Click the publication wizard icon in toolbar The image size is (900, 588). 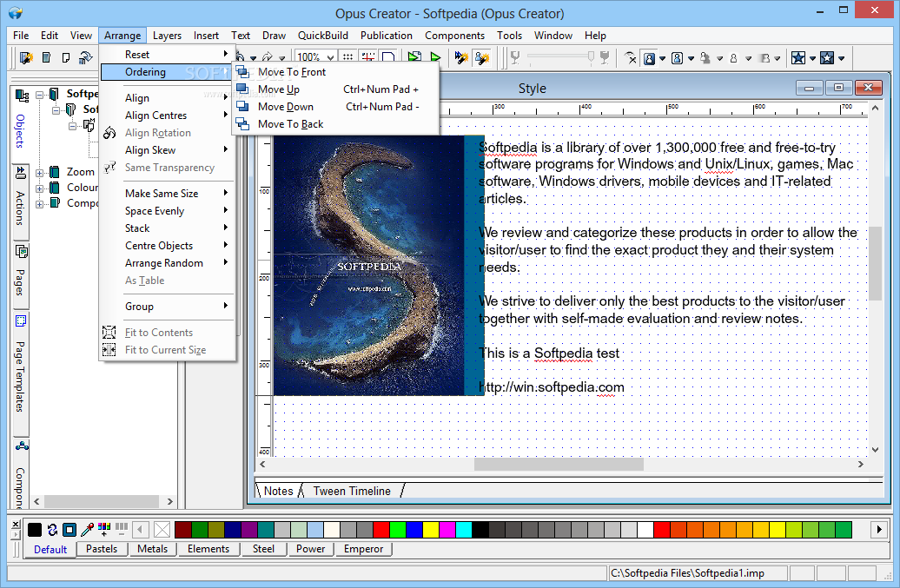pos(26,58)
